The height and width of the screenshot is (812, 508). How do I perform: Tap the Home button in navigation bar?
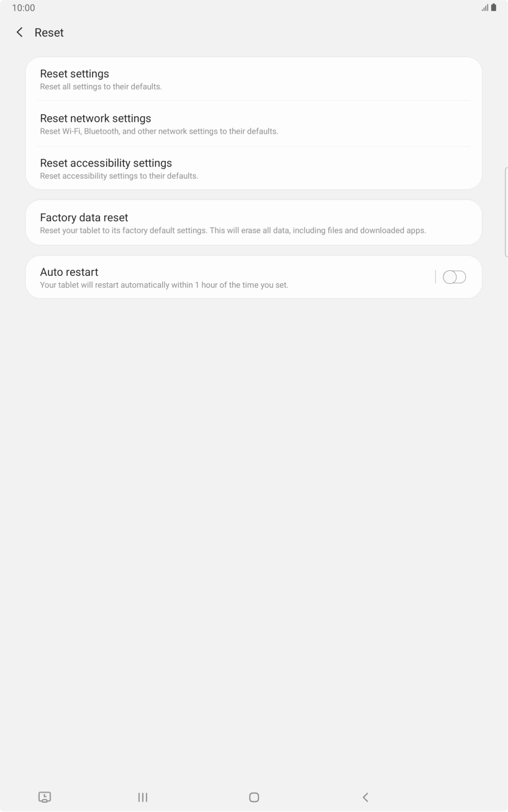[254, 797]
